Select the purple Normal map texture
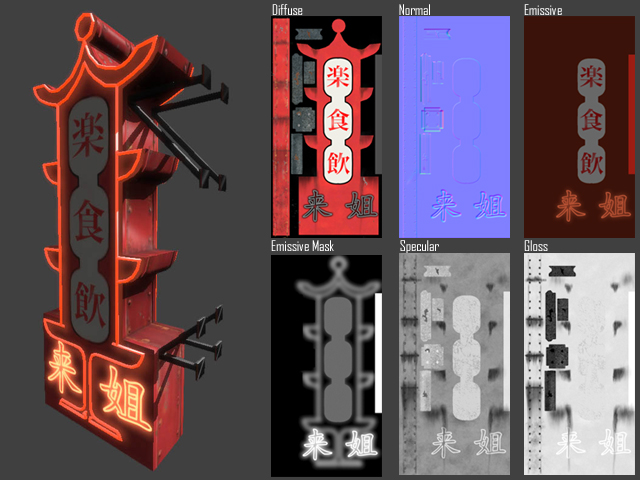Screen dimensions: 640x480 [x=454, y=127]
